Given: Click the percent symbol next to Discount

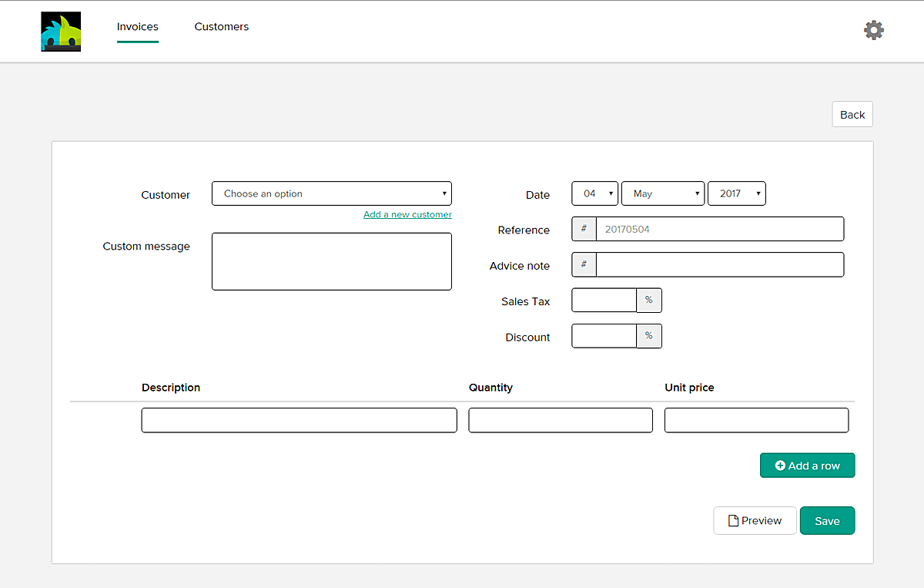Looking at the screenshot, I should coord(648,336).
